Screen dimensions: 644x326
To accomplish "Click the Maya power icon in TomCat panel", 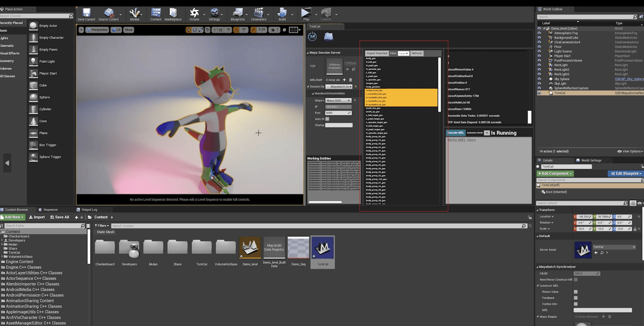I will click(312, 36).
